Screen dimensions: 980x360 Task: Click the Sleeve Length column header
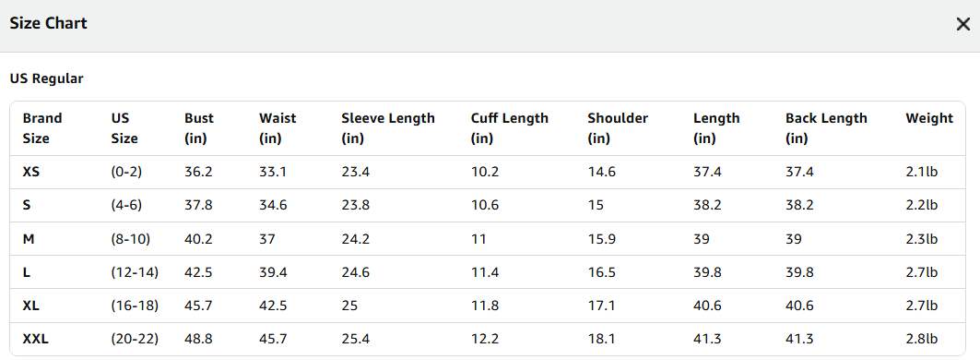(387, 128)
